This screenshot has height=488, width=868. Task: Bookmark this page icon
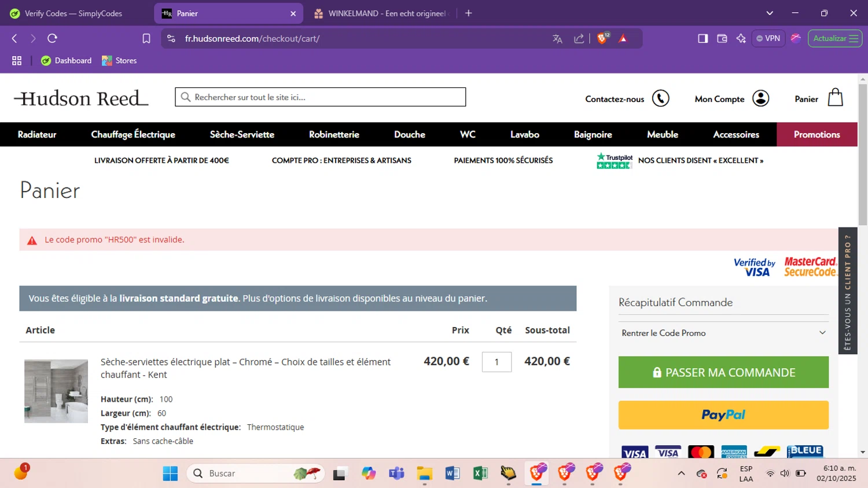pos(146,38)
